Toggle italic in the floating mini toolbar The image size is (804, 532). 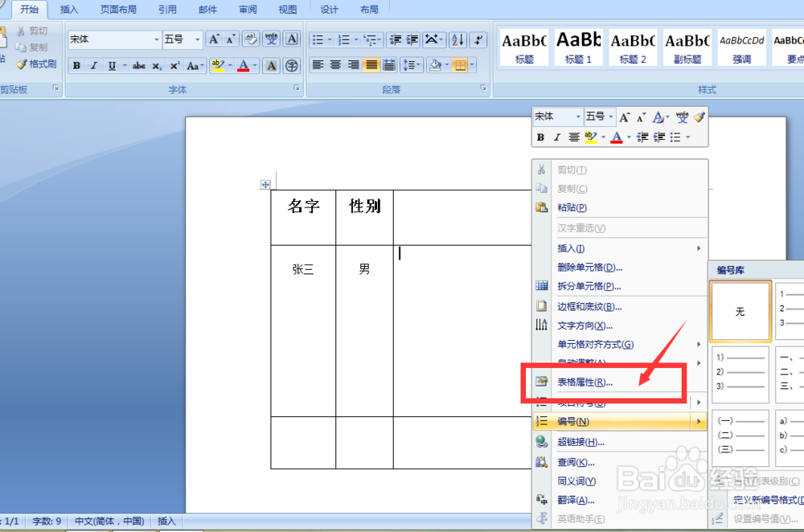(557, 137)
